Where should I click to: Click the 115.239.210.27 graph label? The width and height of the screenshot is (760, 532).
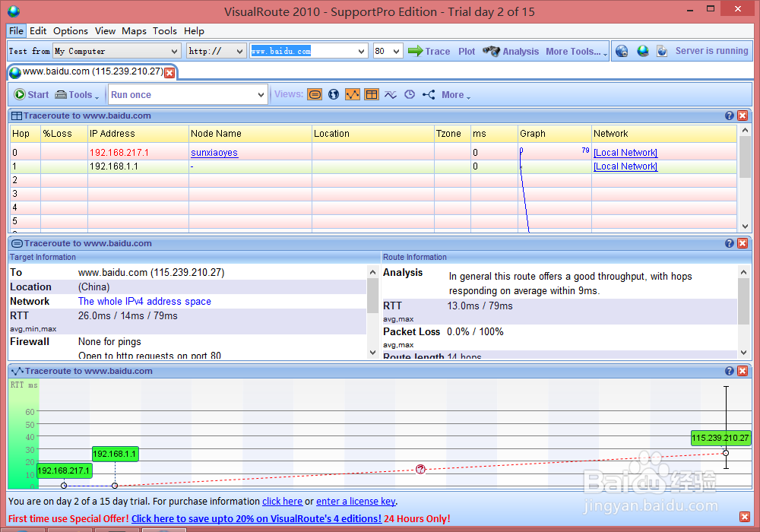(720, 438)
